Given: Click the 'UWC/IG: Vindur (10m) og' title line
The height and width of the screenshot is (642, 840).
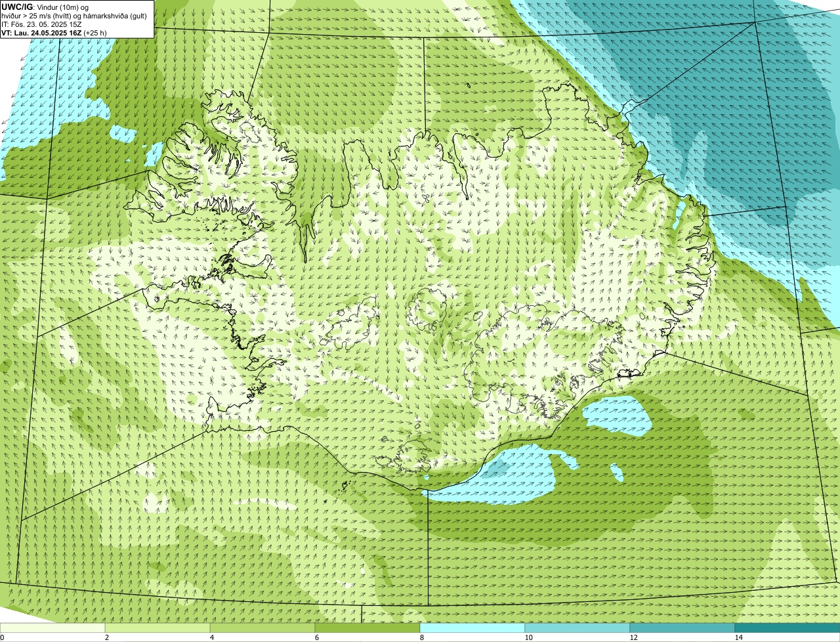Looking at the screenshot, I should pos(45,7).
